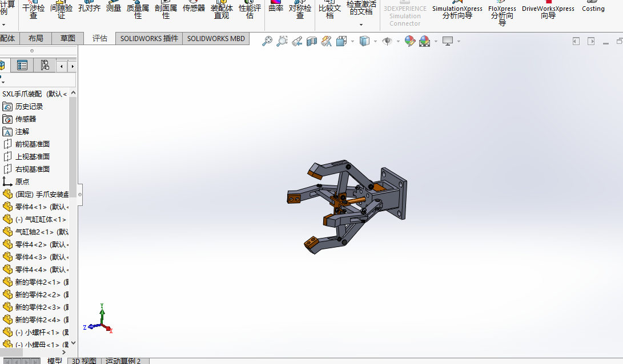Launch the SimulationXpress 分析向导
The width and height of the screenshot is (623, 364).
coord(457,11)
